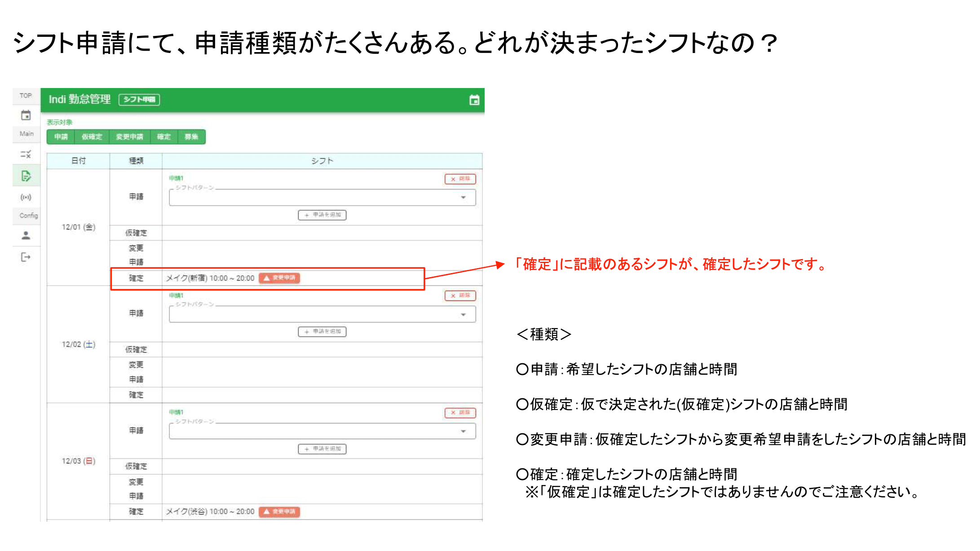
Task: Toggle the 募集 display filter
Action: [x=191, y=137]
